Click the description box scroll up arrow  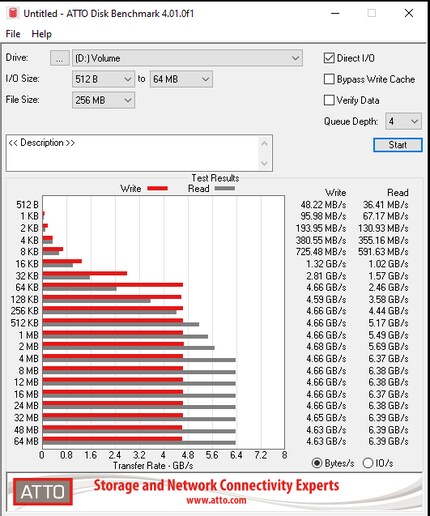(264, 144)
